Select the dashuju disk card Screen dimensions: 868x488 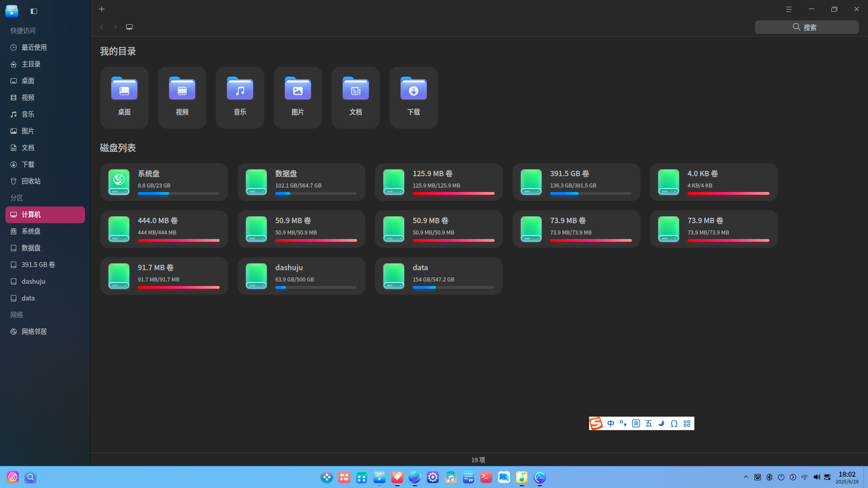click(x=302, y=276)
